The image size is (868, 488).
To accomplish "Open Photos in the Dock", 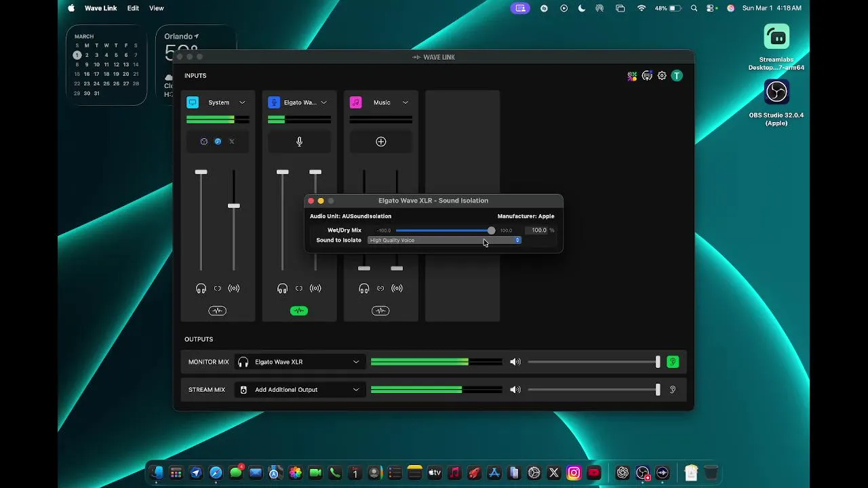I will 295,472.
